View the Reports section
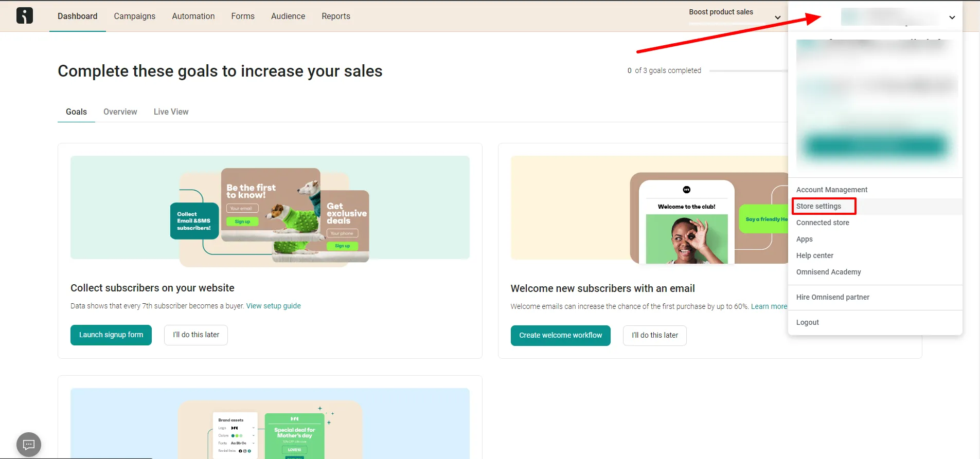This screenshot has height=459, width=980. (336, 16)
